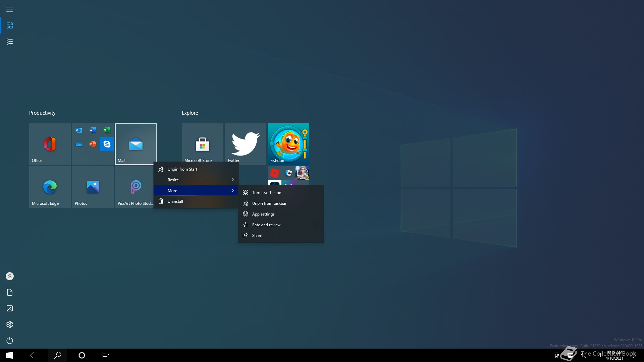Click the Explore group header

(x=190, y=113)
